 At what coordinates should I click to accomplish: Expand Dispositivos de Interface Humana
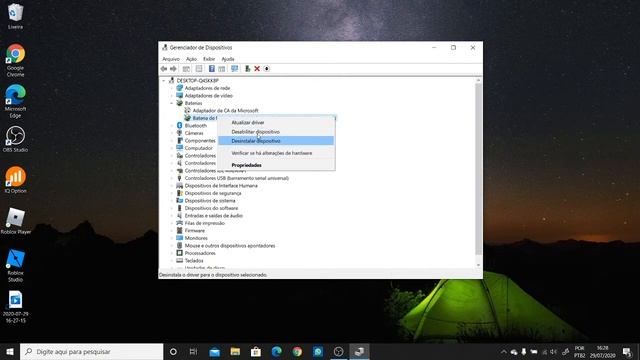(171, 186)
